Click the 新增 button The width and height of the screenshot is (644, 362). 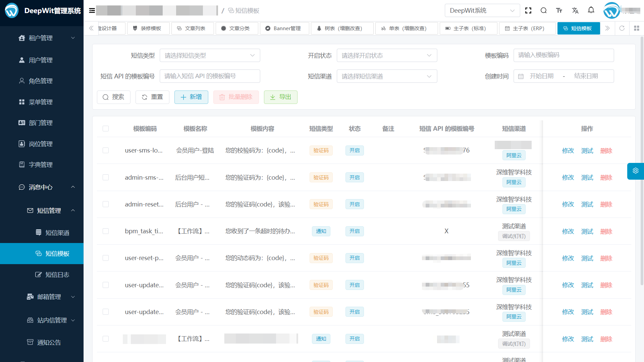(191, 97)
